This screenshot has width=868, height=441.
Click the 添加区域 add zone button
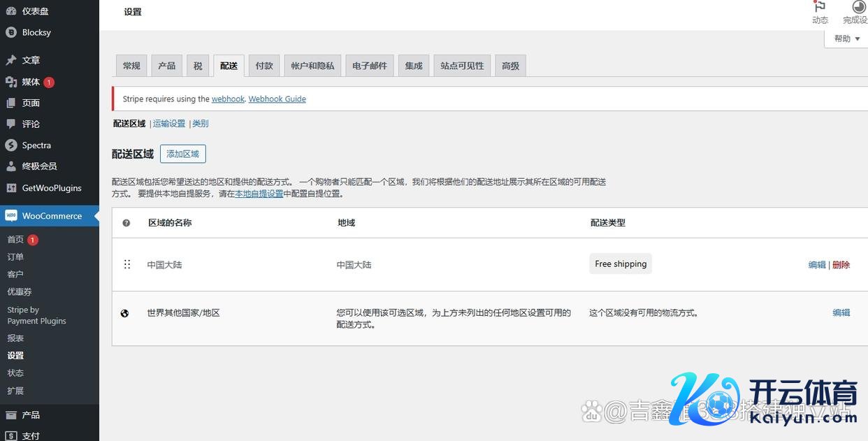click(182, 154)
